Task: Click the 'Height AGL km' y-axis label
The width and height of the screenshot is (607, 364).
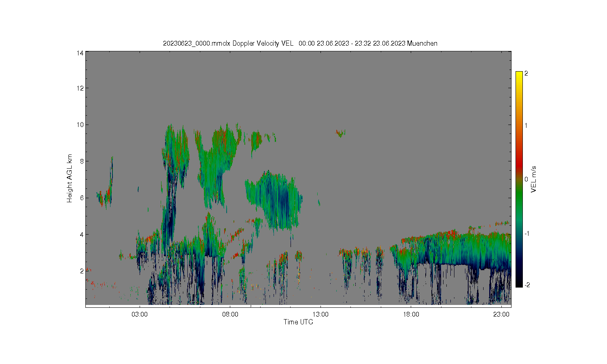Action: pyautogui.click(x=69, y=178)
